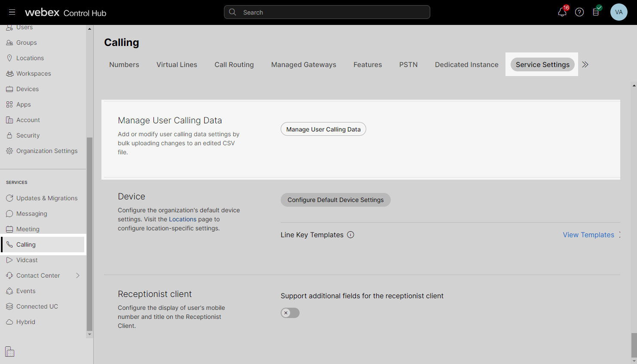Click the Security lock icon
Screen dimensions: 637x364
coord(9,135)
